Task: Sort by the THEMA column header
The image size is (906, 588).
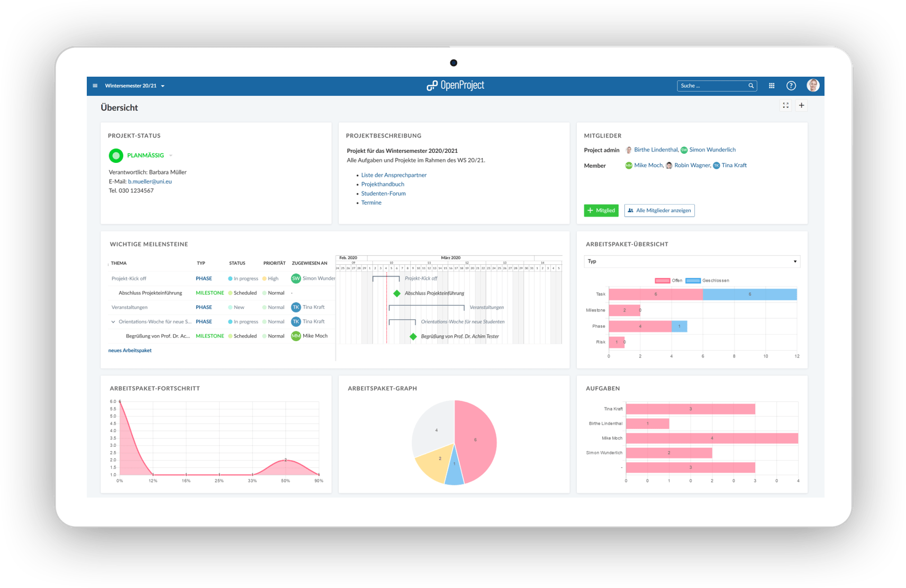Action: pos(119,263)
